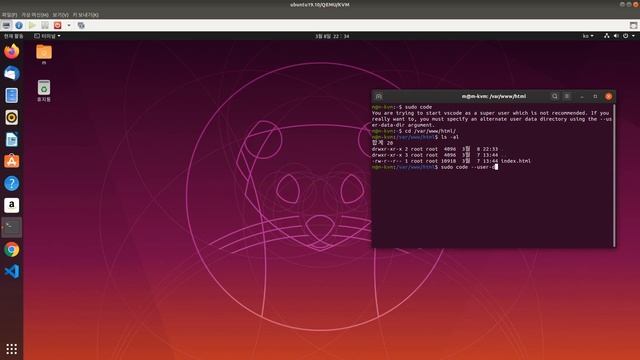Launch Firefox from the dock
This screenshot has width=640, height=360.
11,51
